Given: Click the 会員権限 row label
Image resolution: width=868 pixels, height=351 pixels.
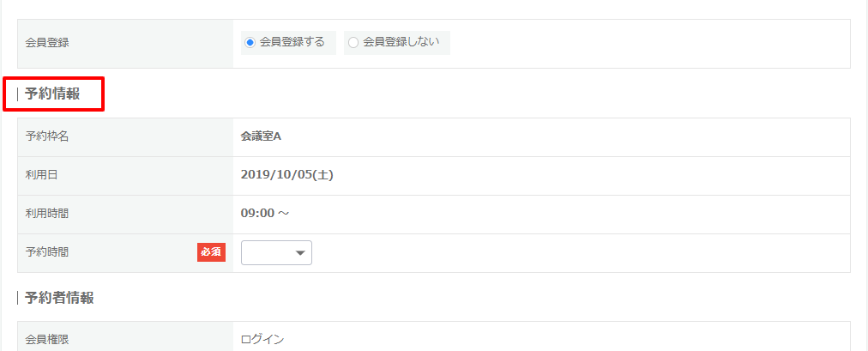Looking at the screenshot, I should 47,340.
